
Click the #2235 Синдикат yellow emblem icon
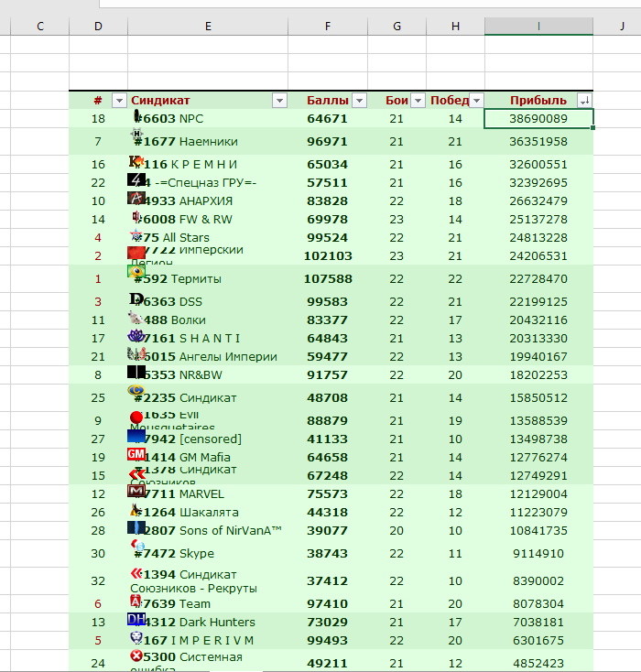[136, 390]
